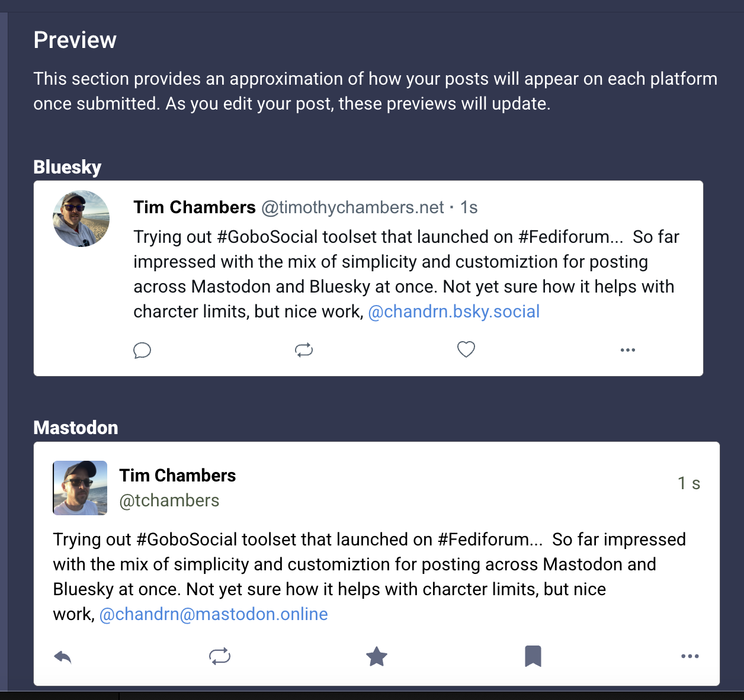
Task: Click the Tim Chambers name in Mastodon preview
Action: tap(178, 476)
